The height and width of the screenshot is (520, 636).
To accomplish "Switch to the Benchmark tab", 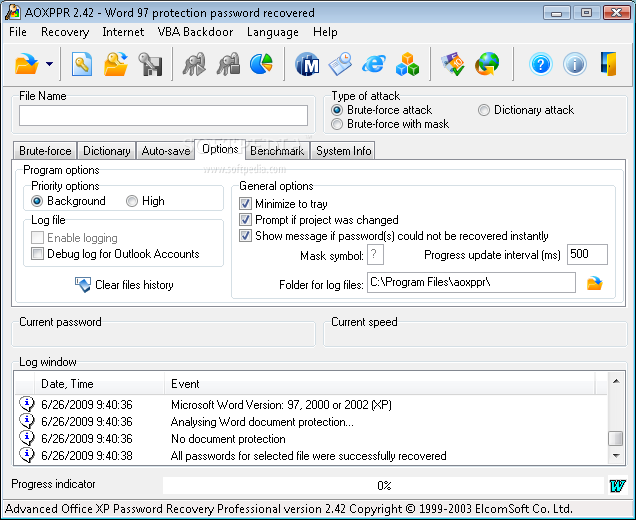I will pos(277,151).
